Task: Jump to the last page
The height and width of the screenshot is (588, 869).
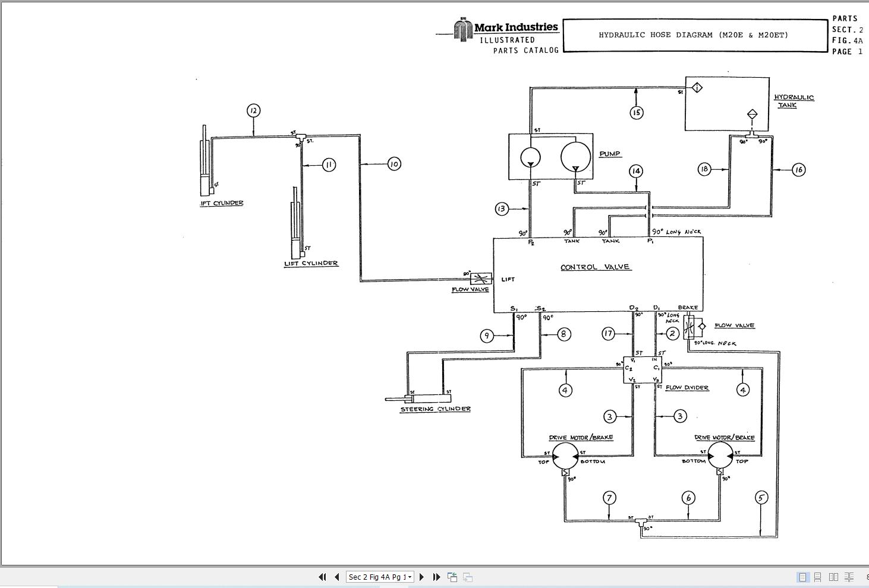Action: (436, 577)
